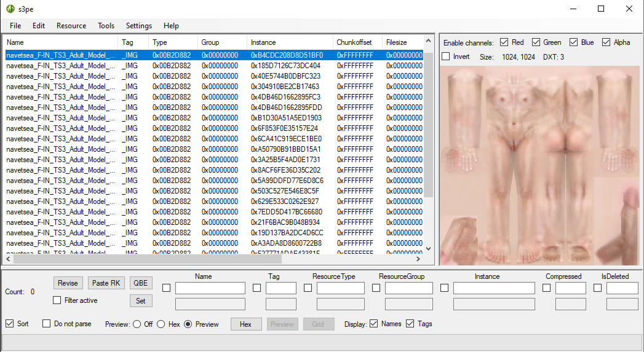Uncheck the Display Tags checkbox
This screenshot has height=352, width=644.
(x=410, y=324)
